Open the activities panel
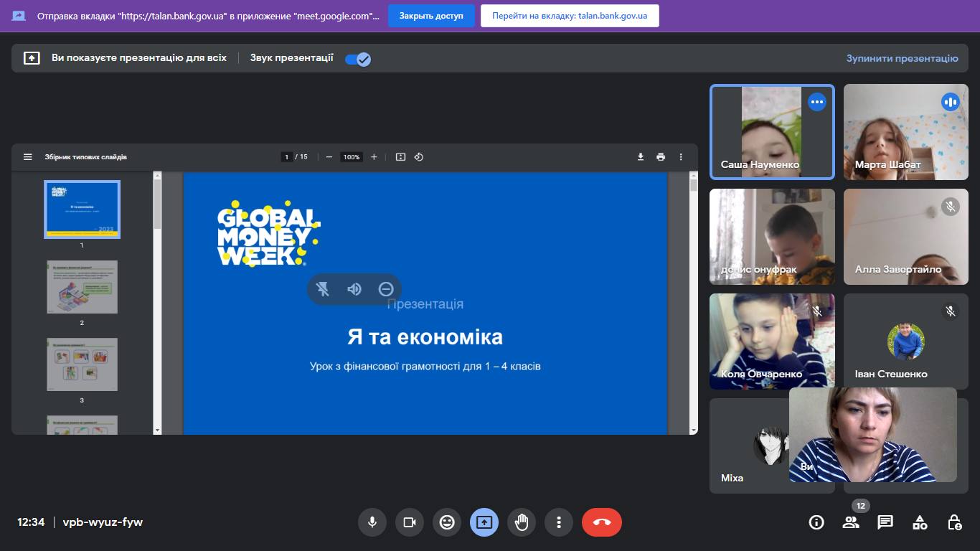Image resolution: width=980 pixels, height=551 pixels. point(920,522)
